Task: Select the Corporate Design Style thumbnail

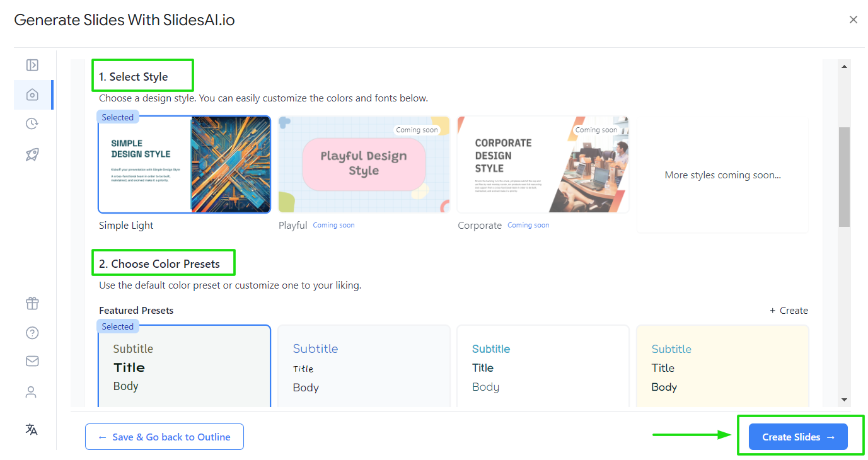Action: (543, 164)
